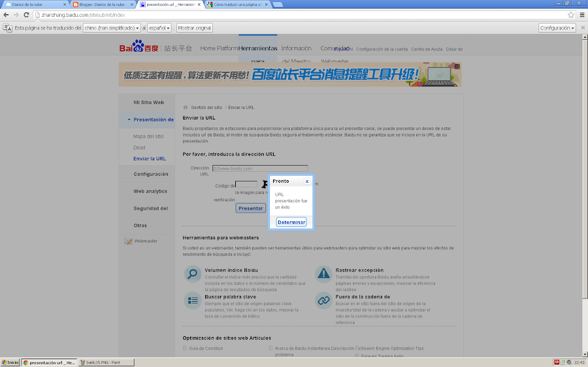The image size is (588, 367).
Task: Click the Dejar de logout link
Action: (454, 49)
